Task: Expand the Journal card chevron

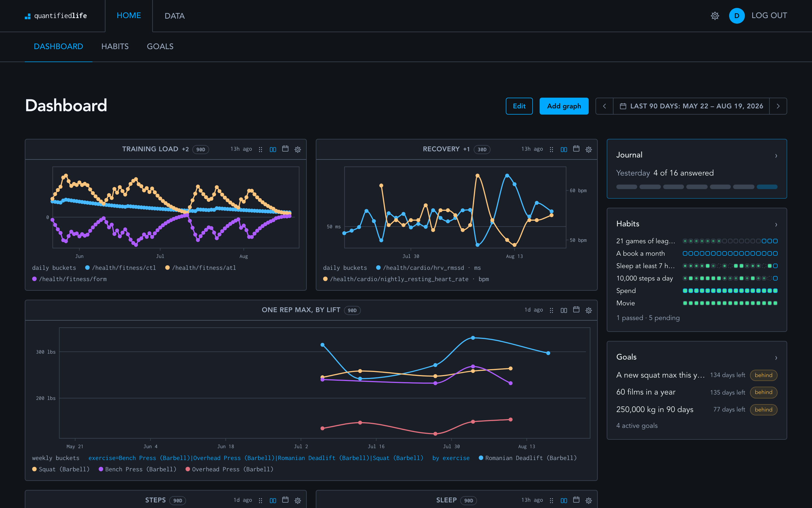Action: pos(776,156)
